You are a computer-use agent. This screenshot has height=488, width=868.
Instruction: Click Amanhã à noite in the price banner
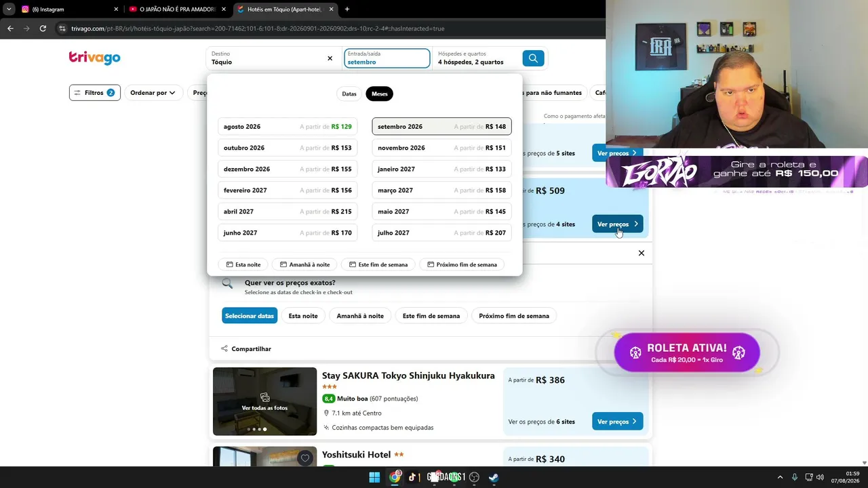[x=360, y=316]
